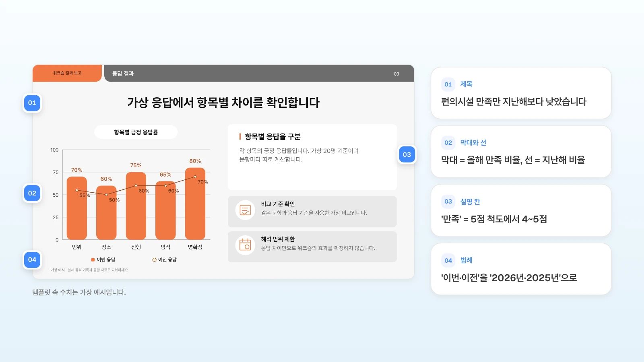Click the text 막대 = 올해 만족 비율, 선 = 지난해 비율
Viewport: 644px width, 362px height.
(513, 160)
